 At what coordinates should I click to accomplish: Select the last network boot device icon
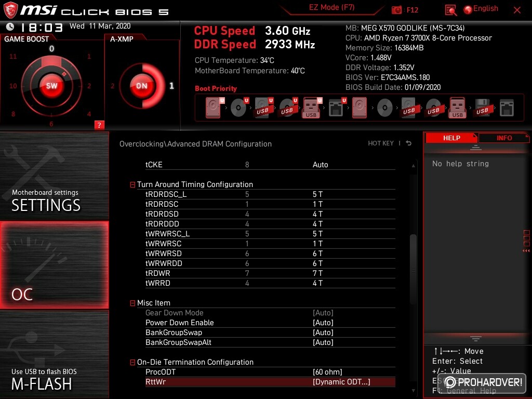pos(507,108)
